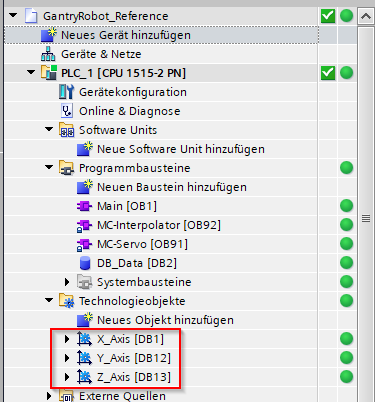This screenshot has height=402, width=375.
Task: Click the X_Axis [DB1] axis icon
Action: point(84,339)
